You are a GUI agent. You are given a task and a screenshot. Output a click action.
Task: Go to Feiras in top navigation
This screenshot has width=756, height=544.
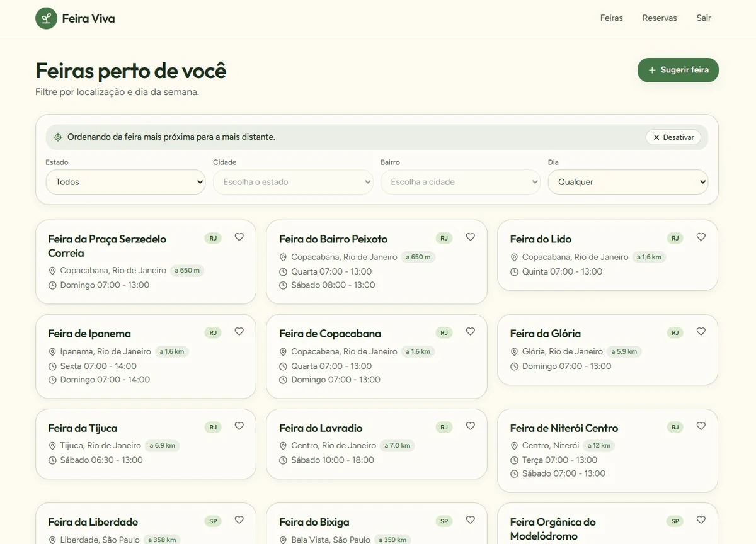point(611,18)
